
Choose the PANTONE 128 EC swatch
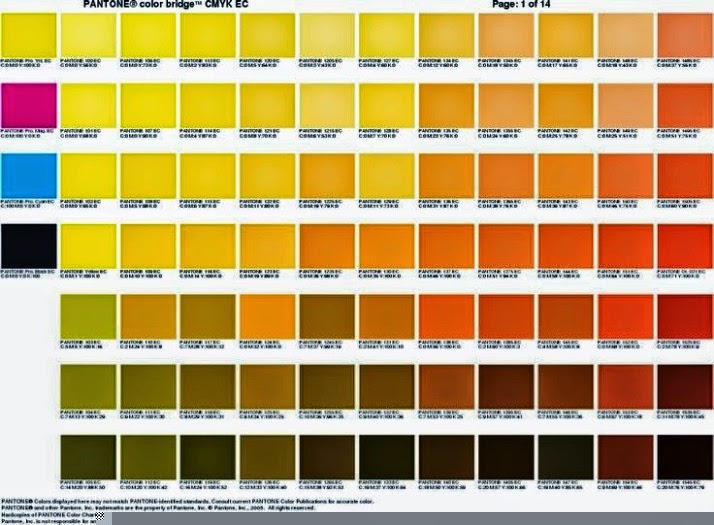(387, 105)
